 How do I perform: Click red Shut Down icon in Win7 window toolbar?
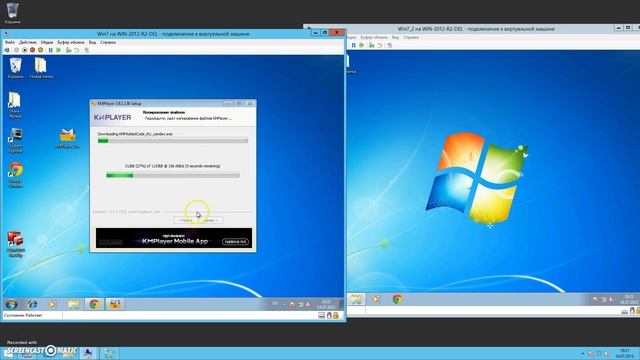tap(33, 50)
